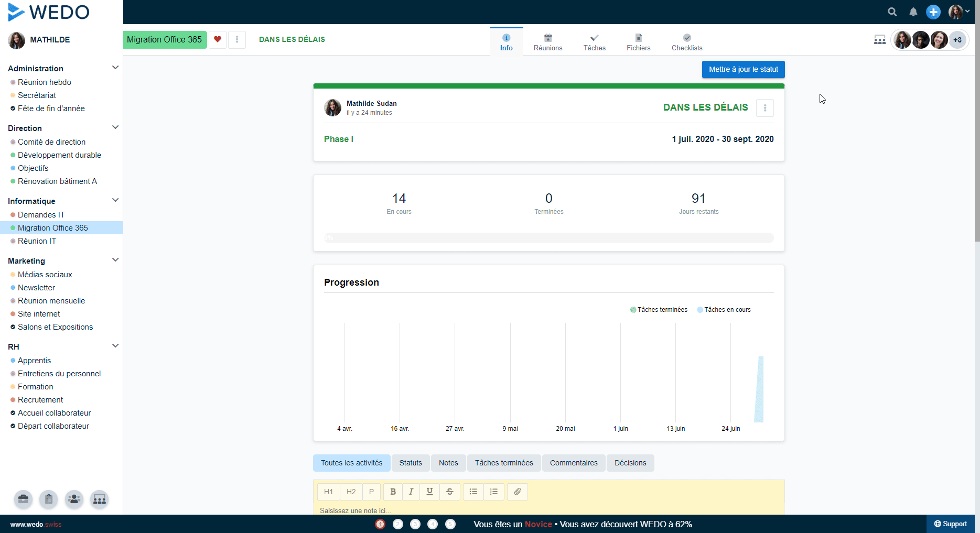Image resolution: width=980 pixels, height=533 pixels.
Task: Open the user avatar menu in top bar
Action: [959, 12]
